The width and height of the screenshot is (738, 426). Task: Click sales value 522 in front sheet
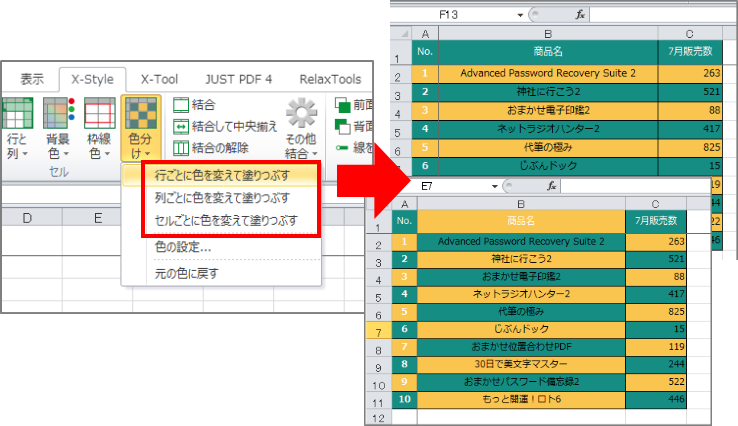click(x=656, y=382)
